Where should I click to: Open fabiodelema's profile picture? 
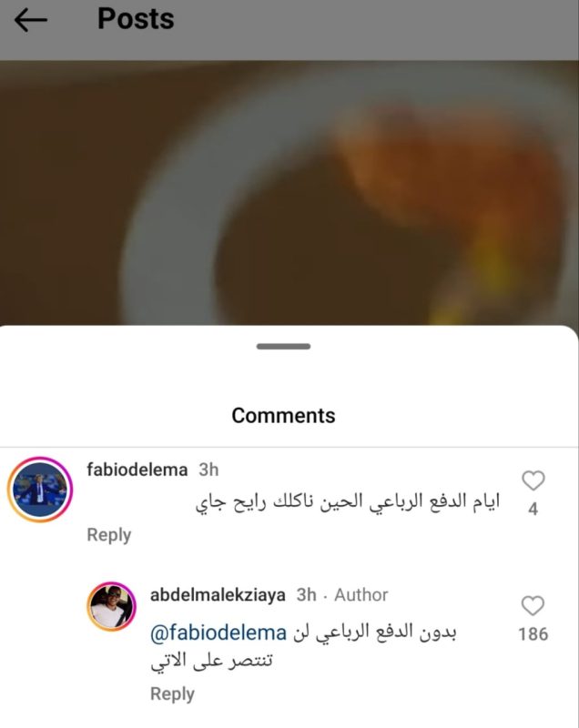pos(40,490)
